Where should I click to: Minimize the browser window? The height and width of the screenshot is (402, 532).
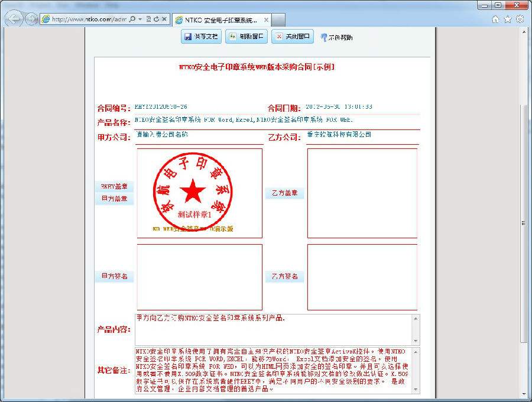(484, 5)
